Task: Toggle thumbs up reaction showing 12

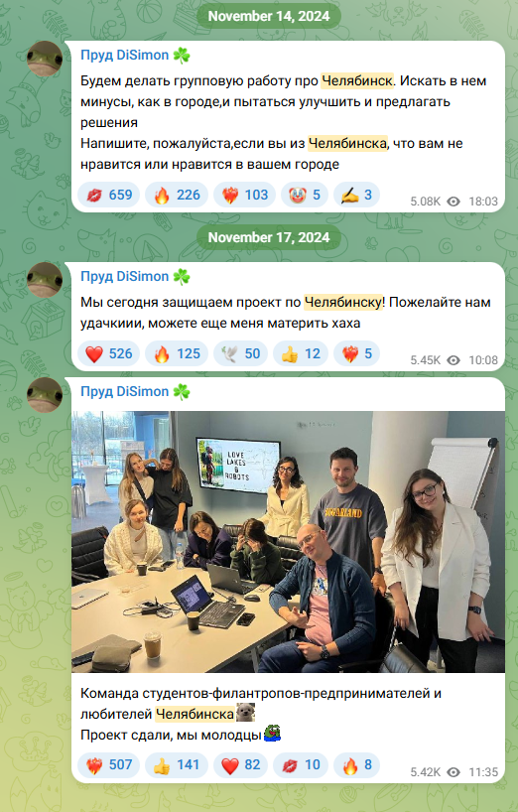Action: (301, 353)
